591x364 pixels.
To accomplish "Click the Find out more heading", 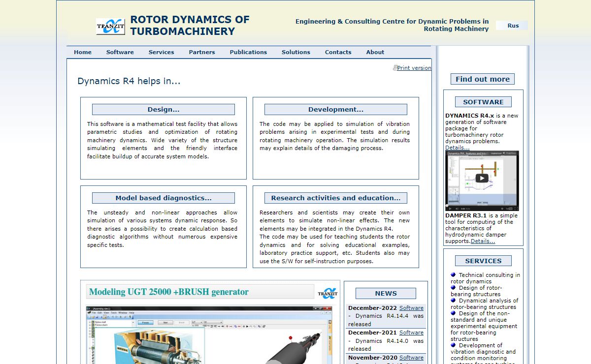I will pos(483,79).
